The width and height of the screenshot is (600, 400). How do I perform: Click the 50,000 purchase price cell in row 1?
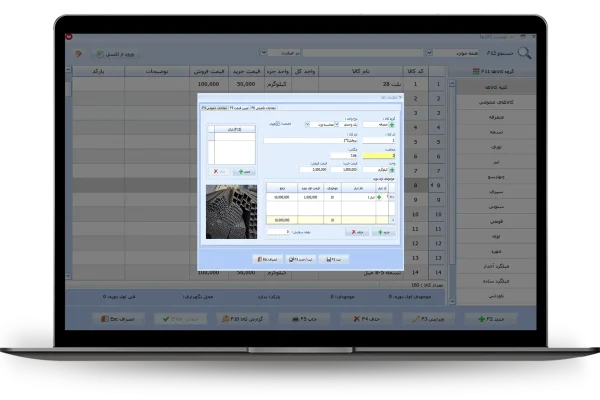tap(246, 84)
